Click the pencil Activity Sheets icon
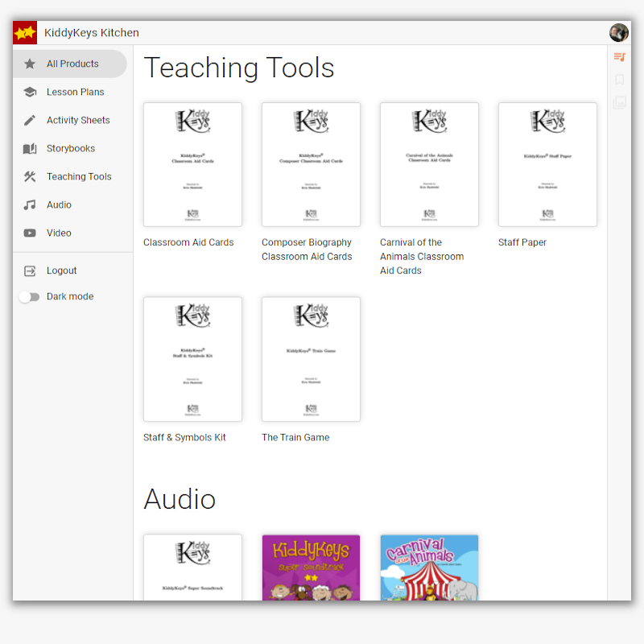Image resolution: width=644 pixels, height=644 pixels. [x=30, y=120]
